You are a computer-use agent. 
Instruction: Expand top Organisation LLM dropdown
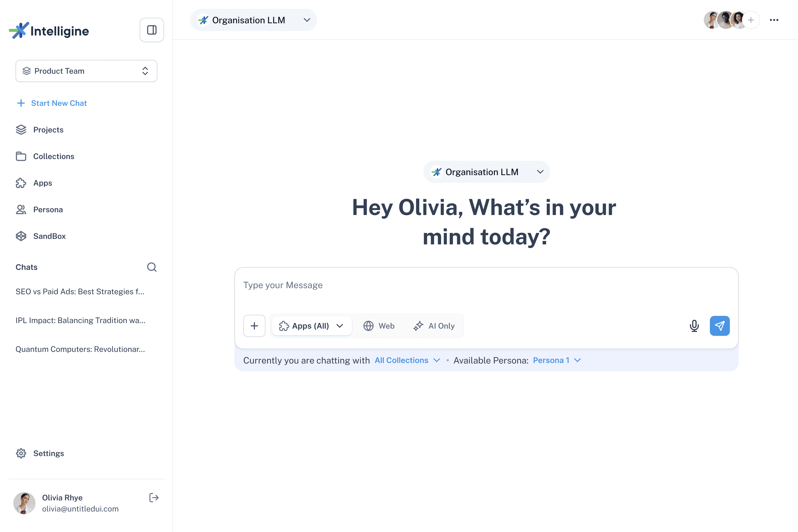[253, 20]
